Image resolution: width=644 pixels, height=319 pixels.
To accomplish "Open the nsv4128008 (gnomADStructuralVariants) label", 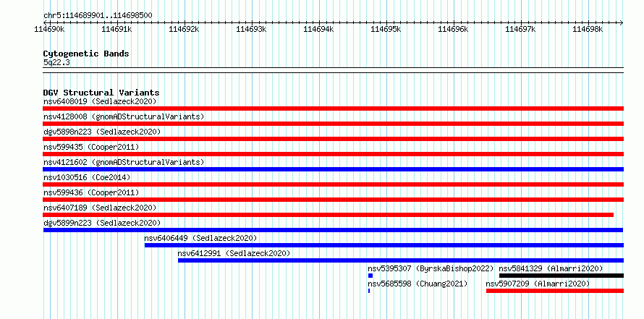I will point(124,116).
